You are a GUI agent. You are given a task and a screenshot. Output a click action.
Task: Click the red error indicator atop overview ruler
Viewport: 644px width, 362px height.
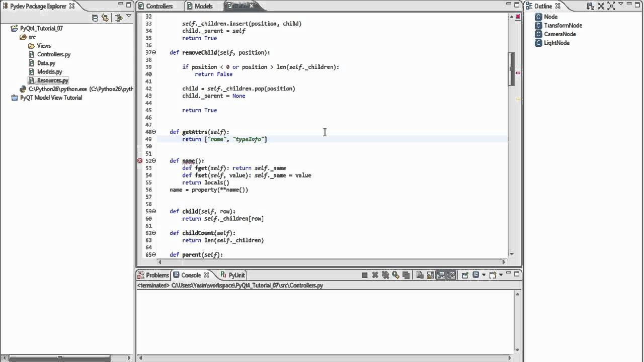click(518, 17)
